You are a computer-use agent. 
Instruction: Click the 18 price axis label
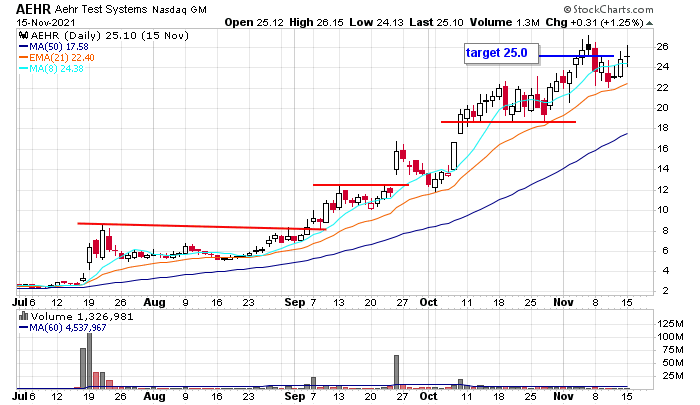662,128
